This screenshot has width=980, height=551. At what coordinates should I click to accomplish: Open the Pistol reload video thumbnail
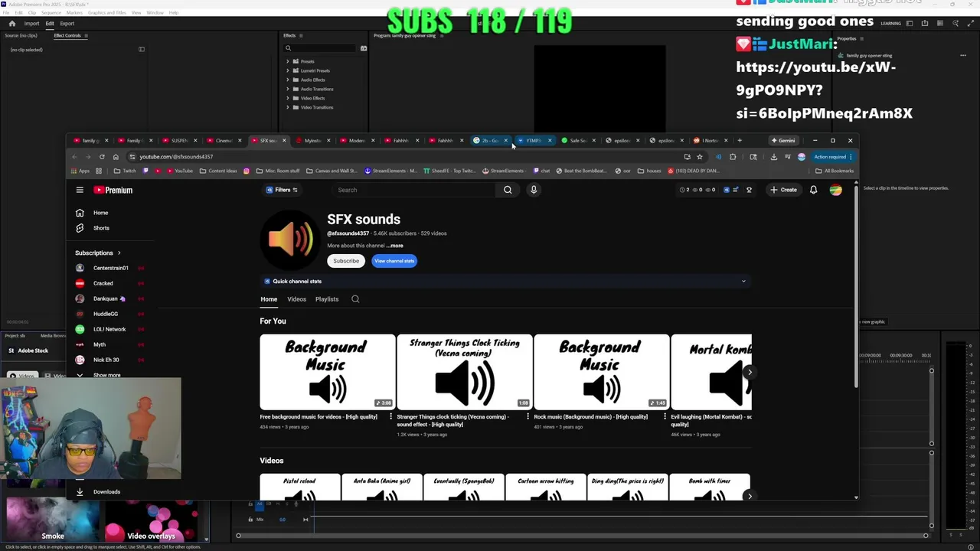[300, 487]
